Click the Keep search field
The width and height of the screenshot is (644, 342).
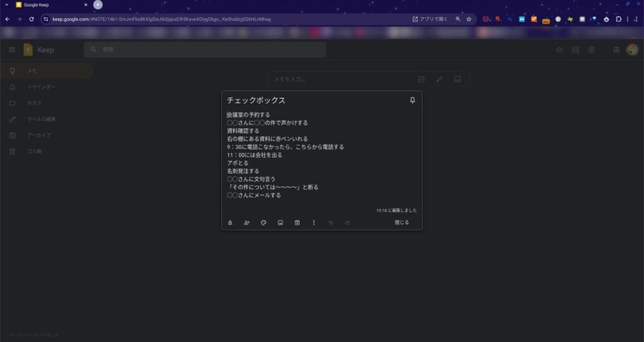pos(208,50)
